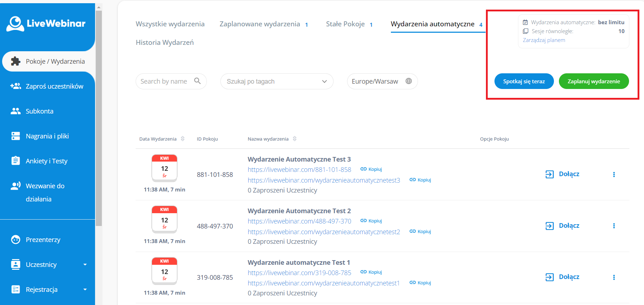The image size is (644, 305).
Task: Select Nagrania i pliki in sidebar
Action: pyautogui.click(x=47, y=136)
